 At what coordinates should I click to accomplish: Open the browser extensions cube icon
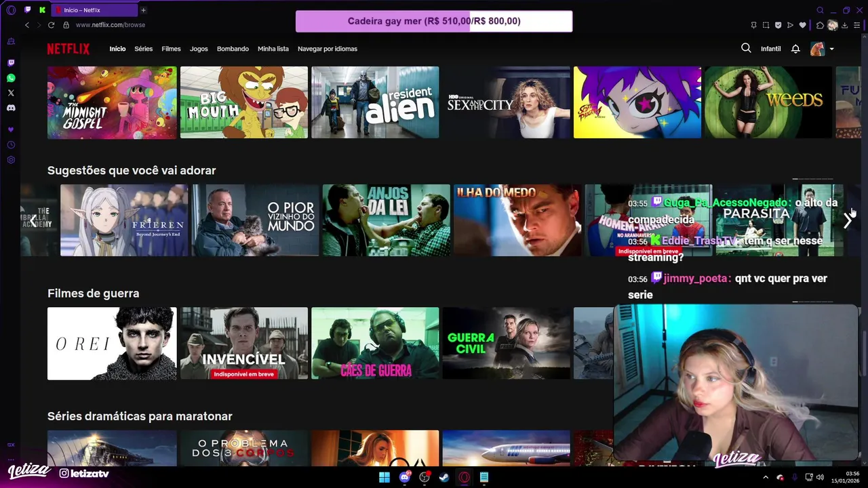pyautogui.click(x=820, y=25)
